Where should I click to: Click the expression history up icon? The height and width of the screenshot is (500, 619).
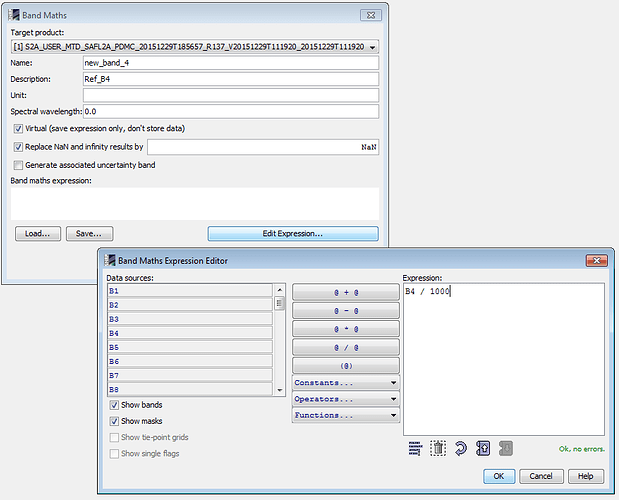click(483, 448)
